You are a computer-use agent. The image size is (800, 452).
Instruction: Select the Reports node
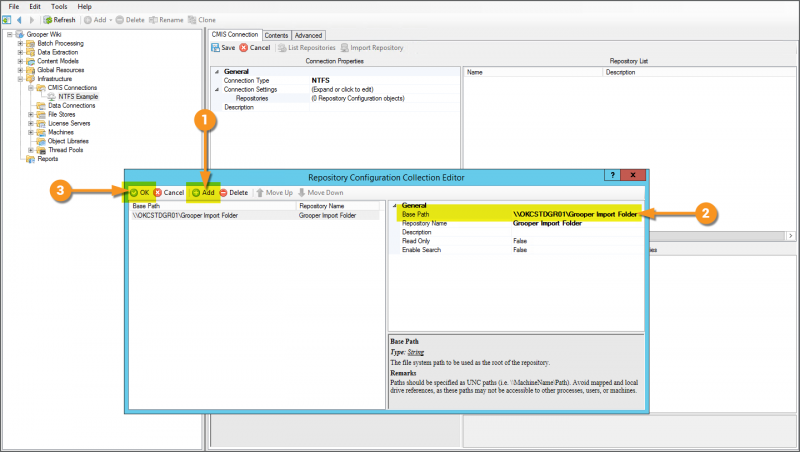coord(47,159)
